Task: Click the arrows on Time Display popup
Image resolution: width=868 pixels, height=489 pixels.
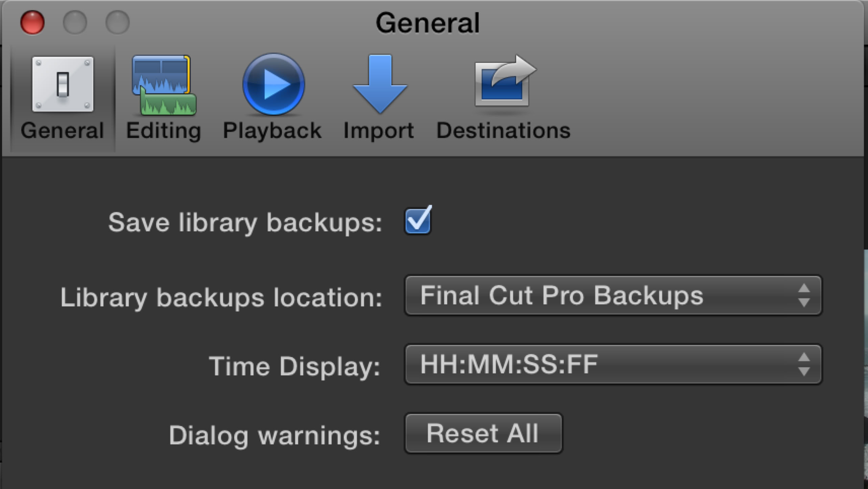Action: pos(803,364)
